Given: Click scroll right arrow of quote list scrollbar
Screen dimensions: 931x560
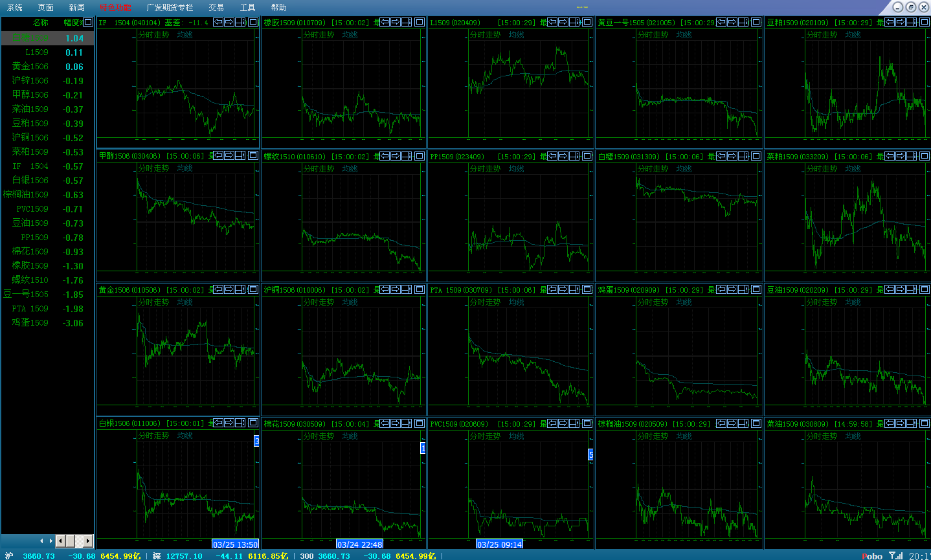Looking at the screenshot, I should 88,541.
